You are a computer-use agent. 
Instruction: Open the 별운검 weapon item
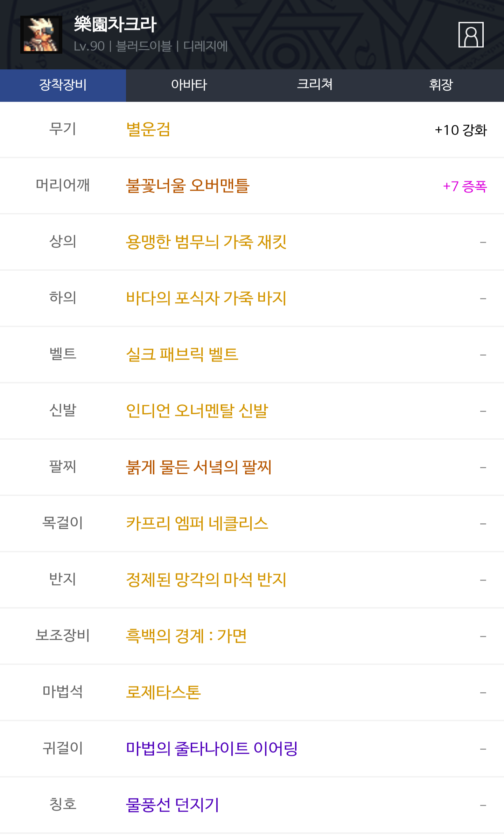click(148, 130)
